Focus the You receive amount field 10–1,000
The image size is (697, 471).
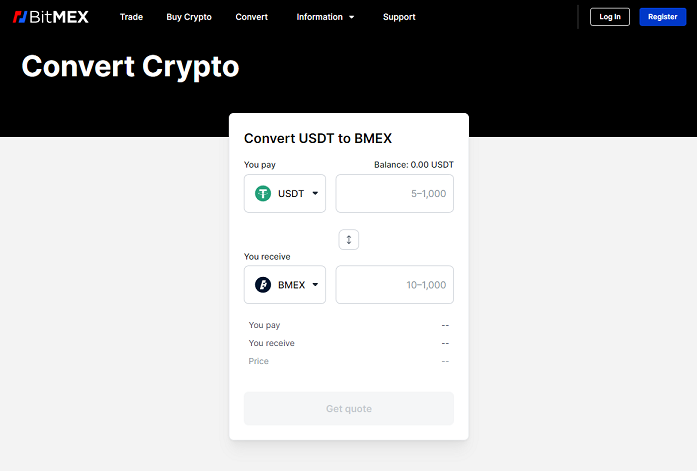(x=395, y=284)
